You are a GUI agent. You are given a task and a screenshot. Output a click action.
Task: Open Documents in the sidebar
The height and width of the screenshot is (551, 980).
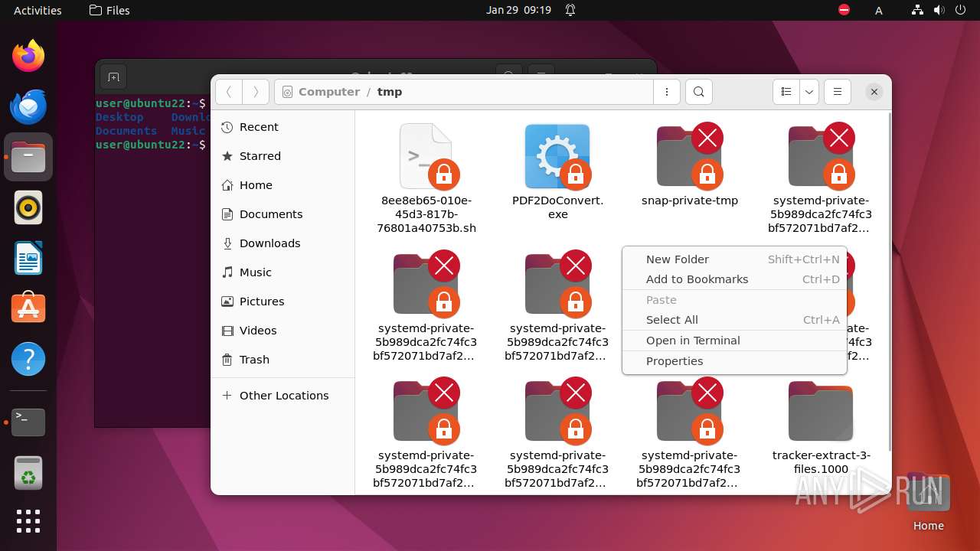click(x=283, y=214)
